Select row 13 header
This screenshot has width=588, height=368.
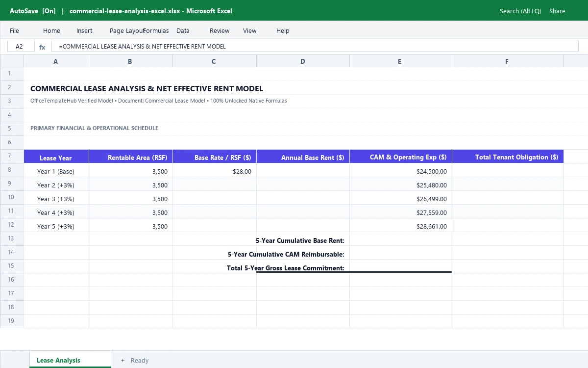(x=12, y=238)
